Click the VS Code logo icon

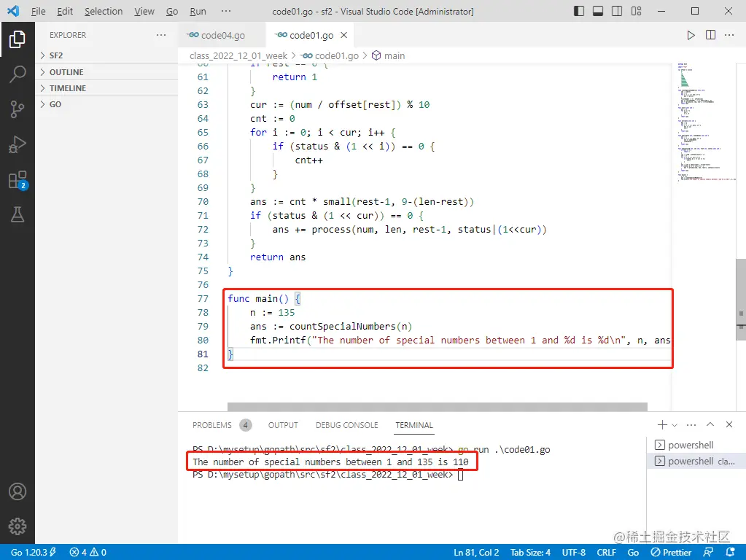pyautogui.click(x=13, y=11)
